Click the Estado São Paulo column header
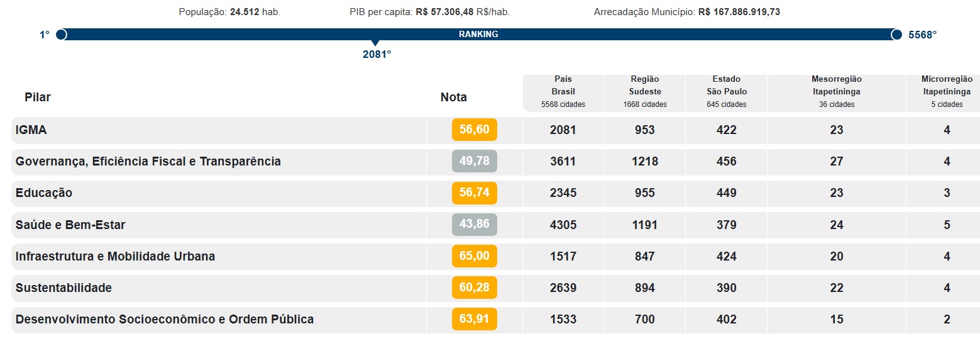Screen dimensions: 980x353 point(726,92)
